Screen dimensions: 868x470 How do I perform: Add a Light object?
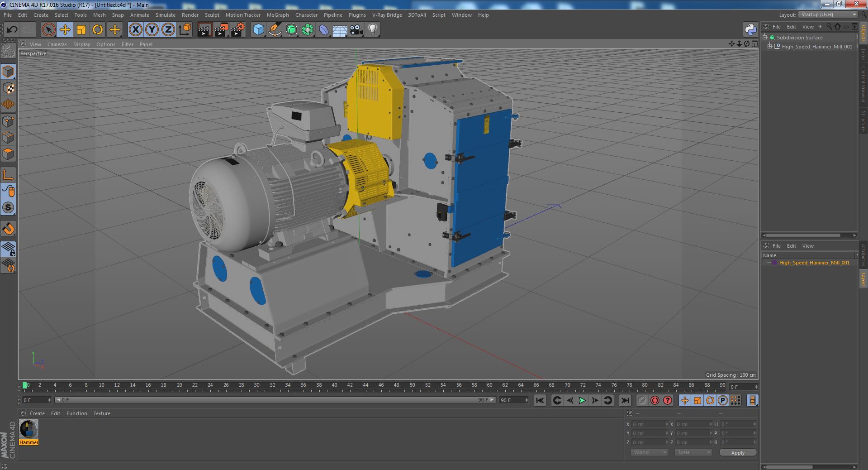[x=372, y=30]
